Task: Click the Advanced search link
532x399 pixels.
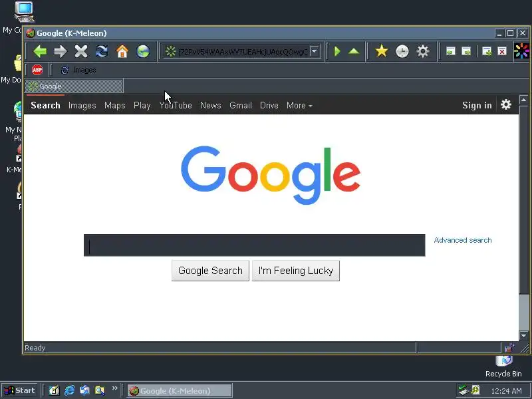Action: [x=463, y=240]
